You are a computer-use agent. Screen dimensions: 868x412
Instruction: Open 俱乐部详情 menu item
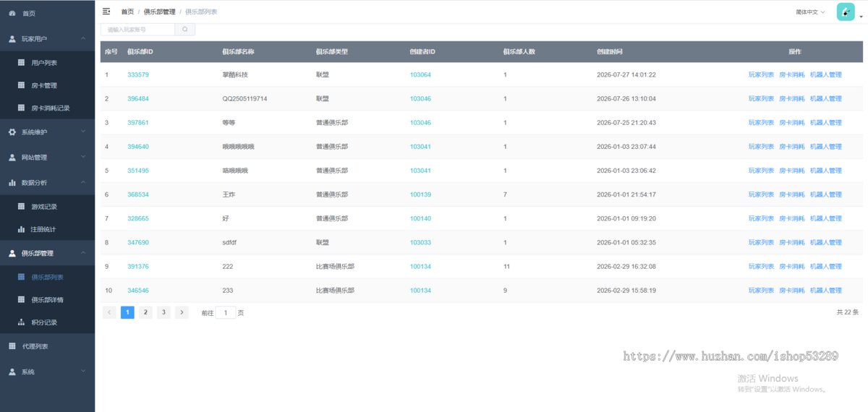tap(47, 299)
